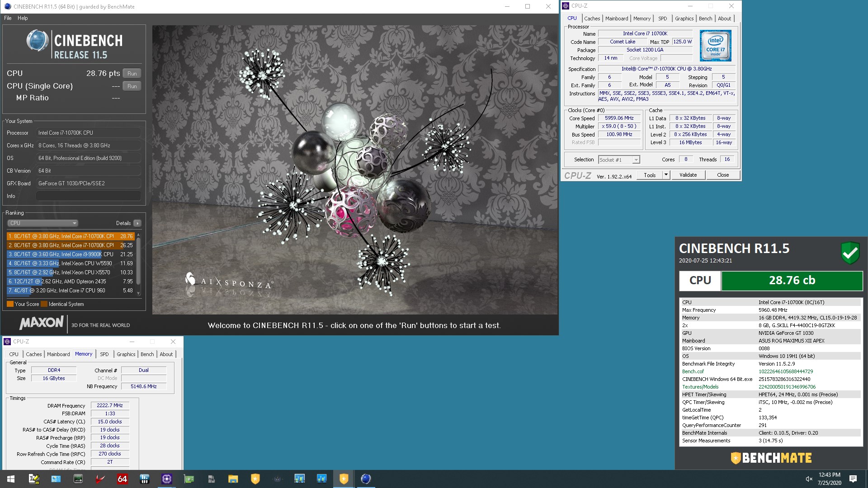Click the ranking list scrollbar down arrow

coord(138,293)
